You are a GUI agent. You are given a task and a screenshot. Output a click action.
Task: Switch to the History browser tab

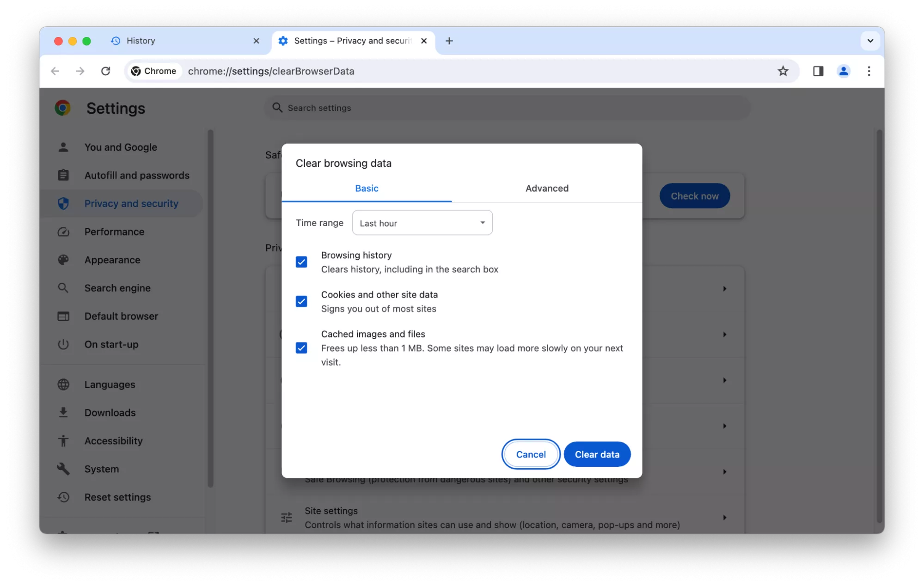185,41
